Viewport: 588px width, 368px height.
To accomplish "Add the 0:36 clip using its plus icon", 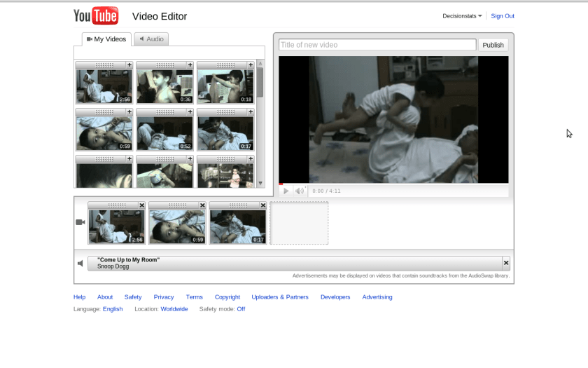I will [x=190, y=65].
